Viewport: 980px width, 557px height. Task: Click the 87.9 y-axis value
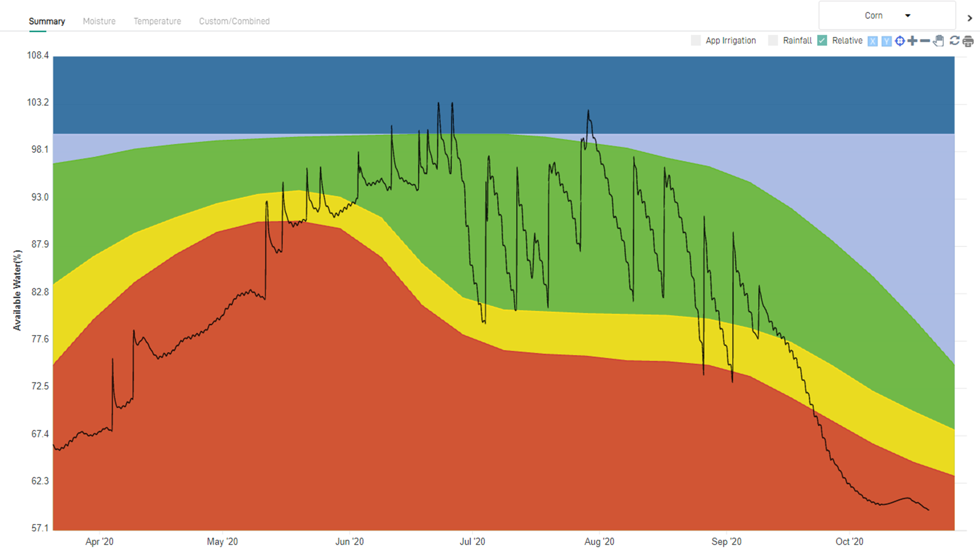tap(40, 244)
